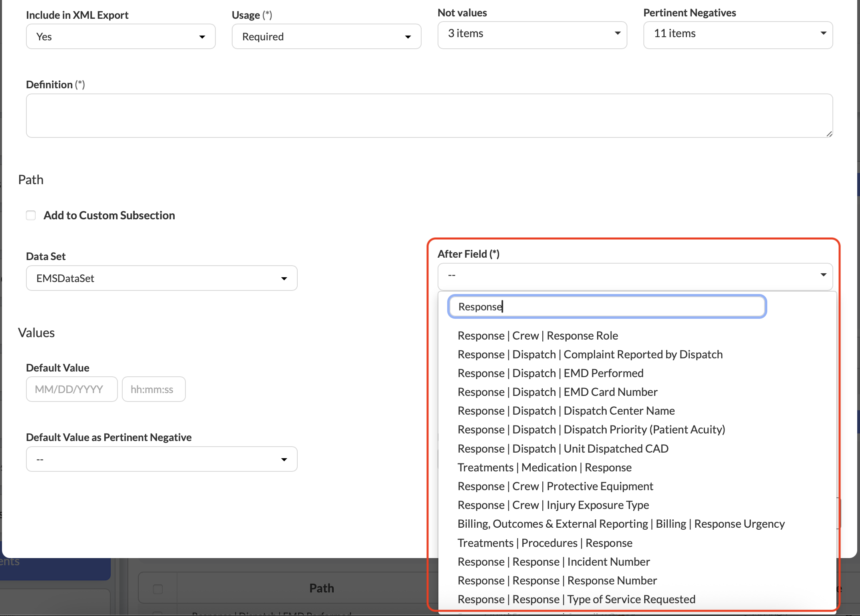
Task: Select Response | Crew | Response Role option
Action: coord(537,336)
